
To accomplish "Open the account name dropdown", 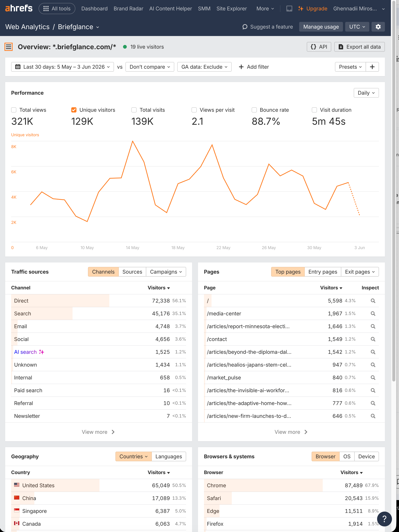I will click(x=359, y=9).
